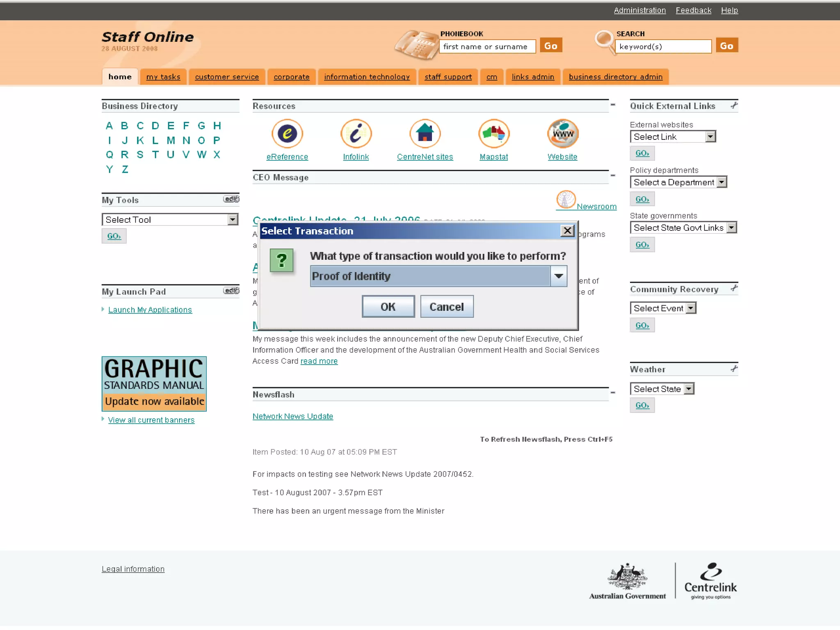The image size is (840, 630).
Task: Open the Select a Department dropdown
Action: [721, 182]
